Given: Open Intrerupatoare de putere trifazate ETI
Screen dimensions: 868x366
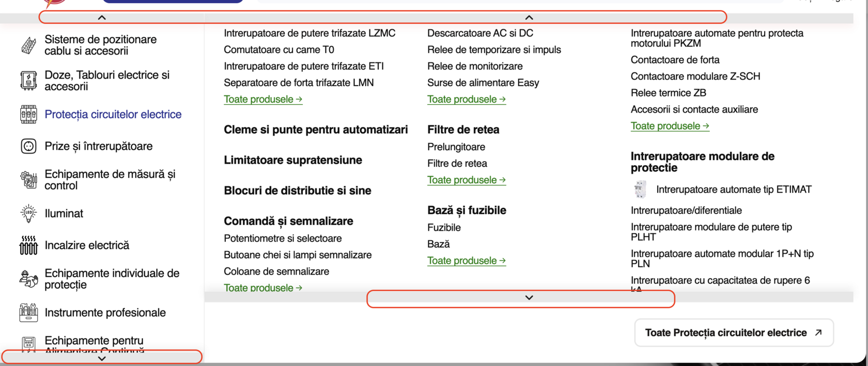Looking at the screenshot, I should [x=304, y=66].
